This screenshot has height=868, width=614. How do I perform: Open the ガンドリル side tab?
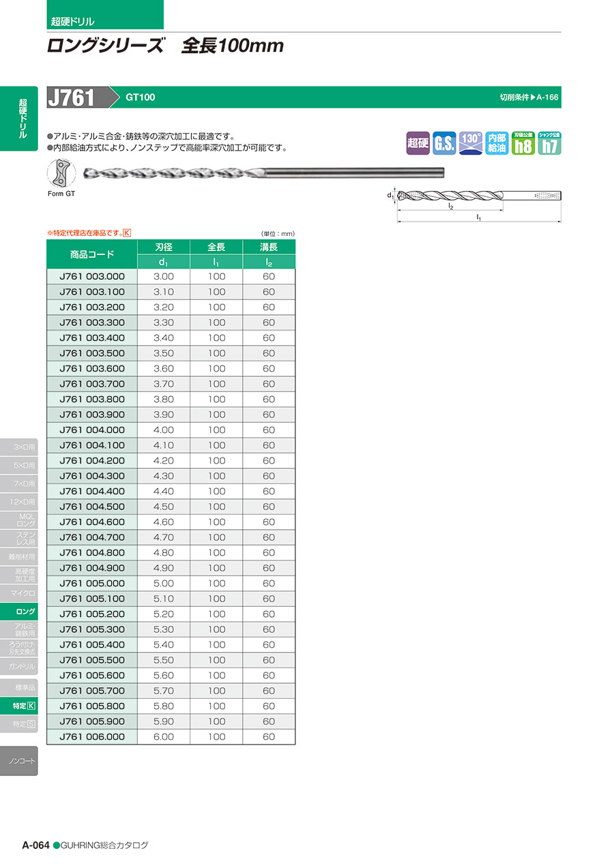tap(19, 665)
